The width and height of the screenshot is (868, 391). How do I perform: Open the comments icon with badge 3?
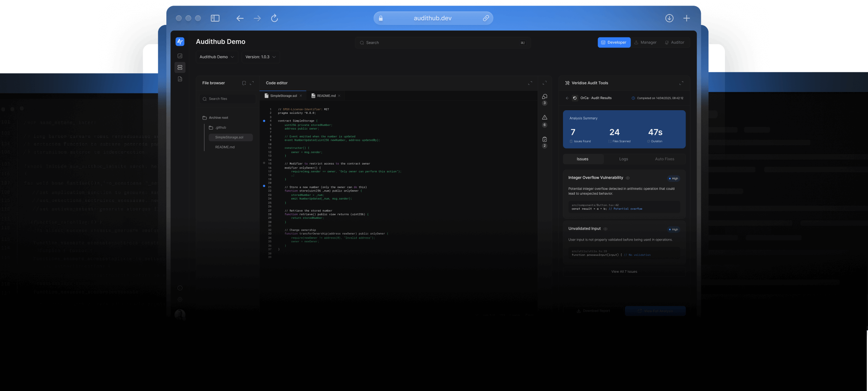pos(545,97)
